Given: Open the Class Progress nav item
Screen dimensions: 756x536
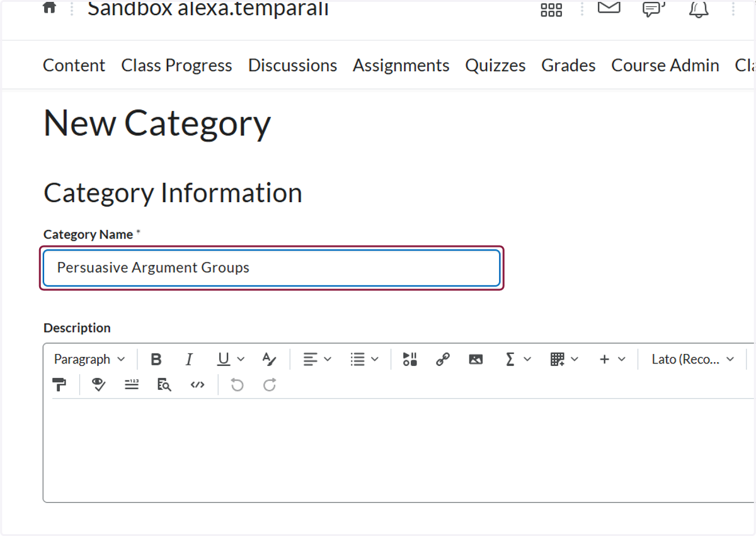Looking at the screenshot, I should coord(176,66).
